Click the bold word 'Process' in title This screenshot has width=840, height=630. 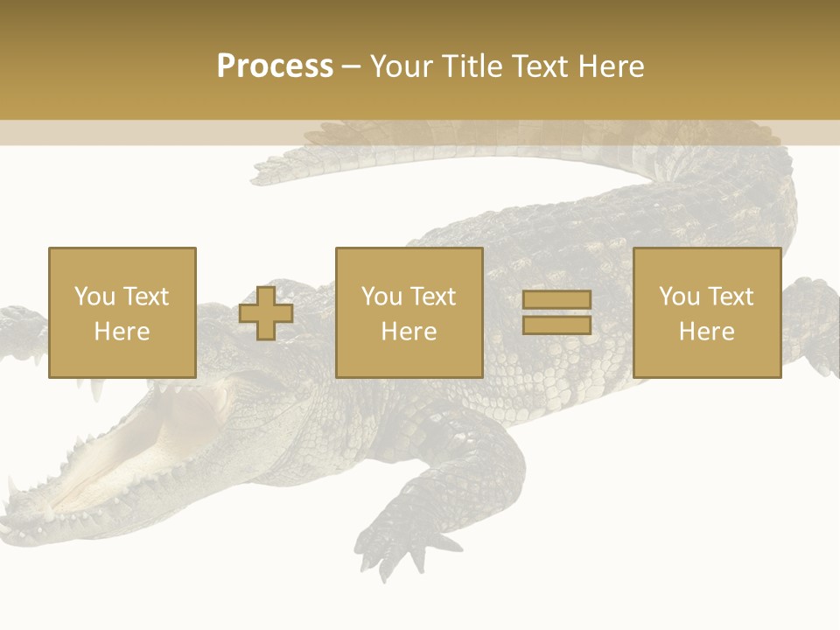pos(275,66)
